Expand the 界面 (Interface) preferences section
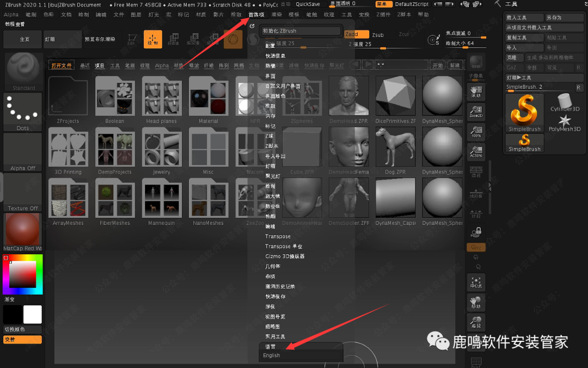Screen dimensions: 588x368 pos(271,76)
